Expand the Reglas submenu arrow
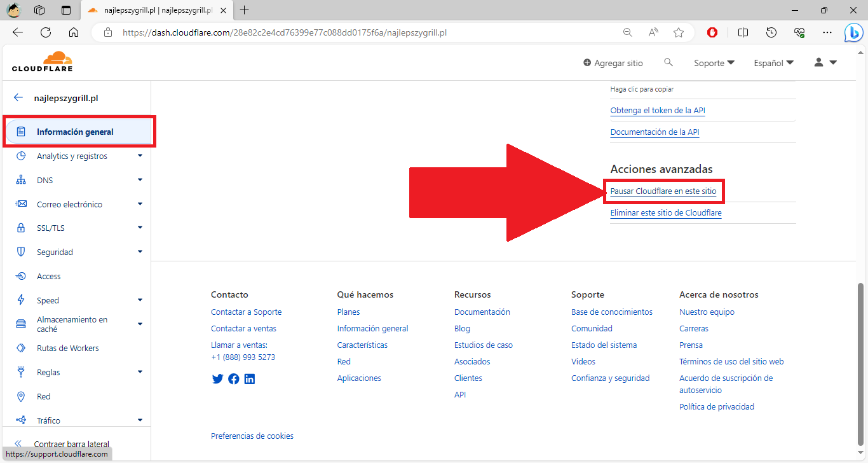This screenshot has width=868, height=463. (x=140, y=372)
